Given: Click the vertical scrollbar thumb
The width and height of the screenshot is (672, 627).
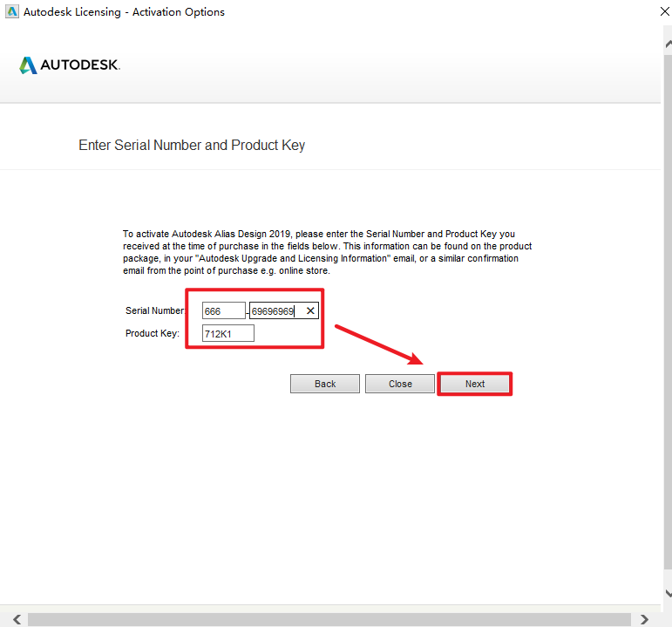Looking at the screenshot, I should pyautogui.click(x=669, y=312).
